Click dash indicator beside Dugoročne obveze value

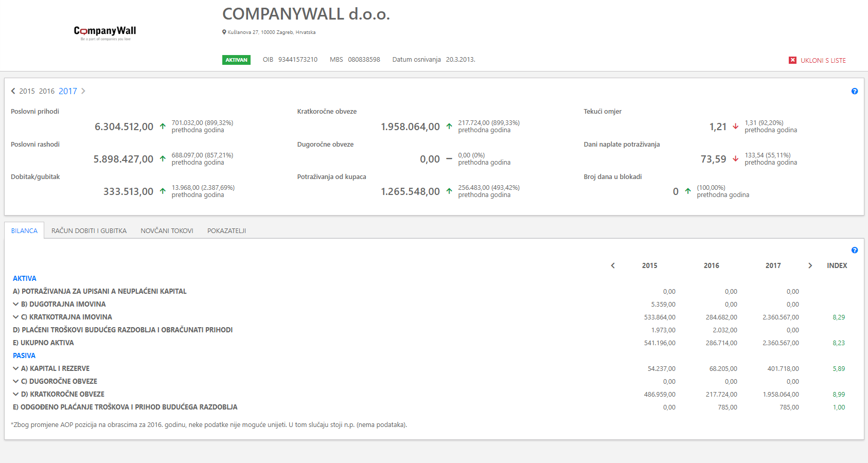click(x=449, y=158)
